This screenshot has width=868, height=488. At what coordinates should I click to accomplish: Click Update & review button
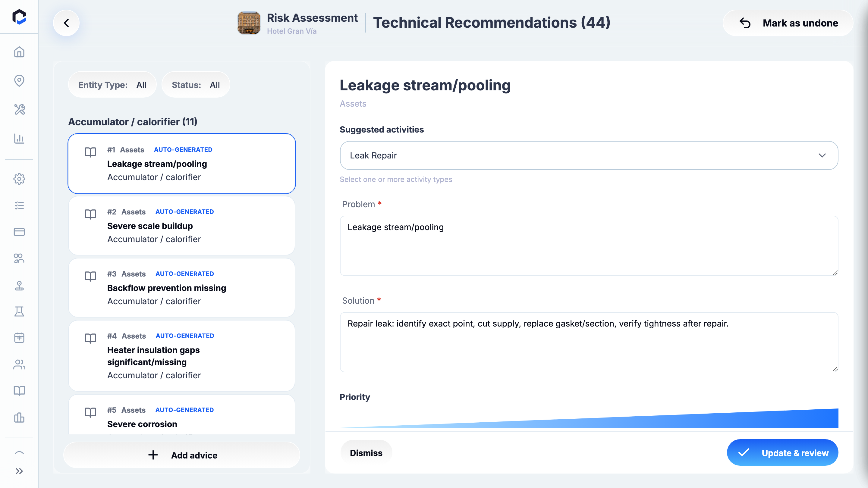click(782, 453)
